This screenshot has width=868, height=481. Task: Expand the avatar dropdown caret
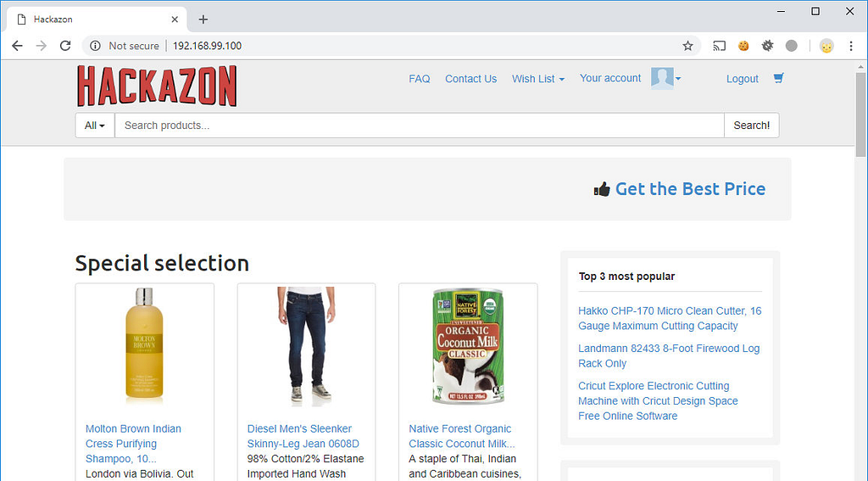point(678,79)
